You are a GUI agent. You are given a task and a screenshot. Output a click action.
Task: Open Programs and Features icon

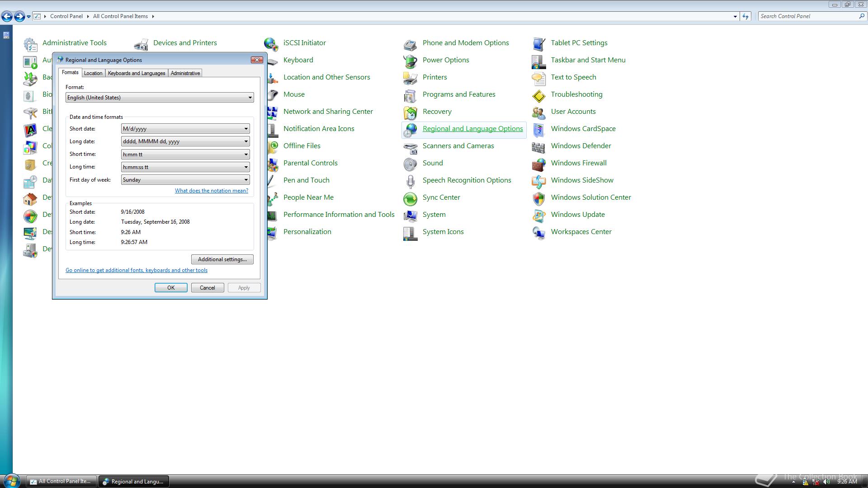click(x=410, y=95)
